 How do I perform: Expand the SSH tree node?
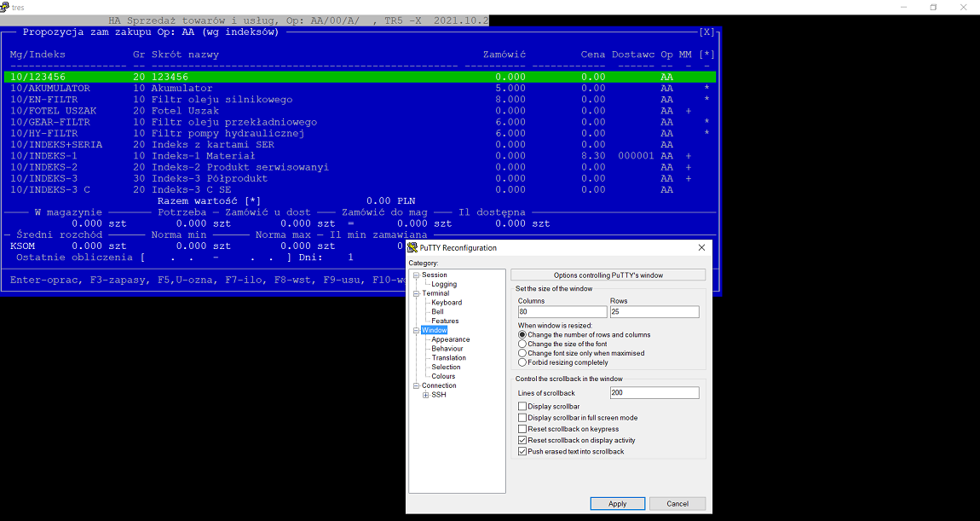click(425, 396)
